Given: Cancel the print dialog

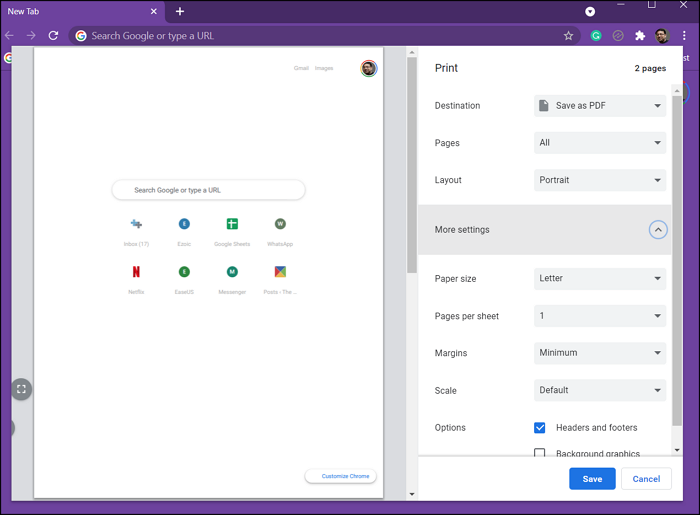Looking at the screenshot, I should click(x=646, y=479).
